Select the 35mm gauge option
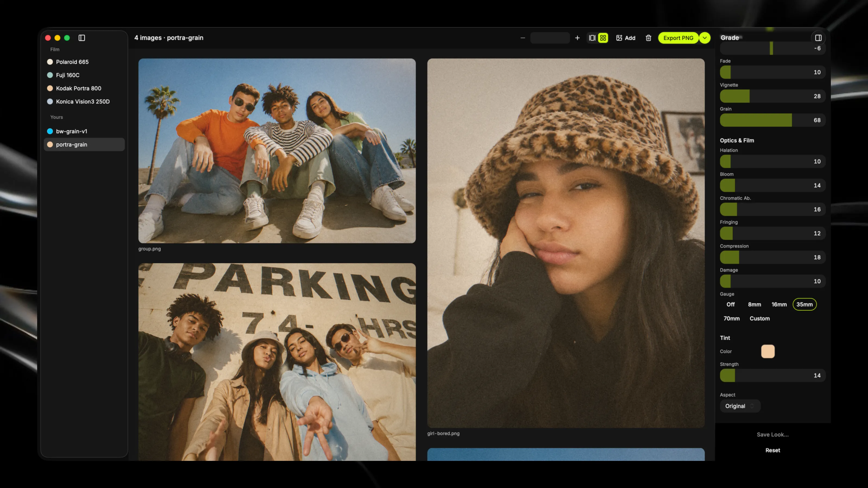The image size is (868, 488). coord(804,304)
